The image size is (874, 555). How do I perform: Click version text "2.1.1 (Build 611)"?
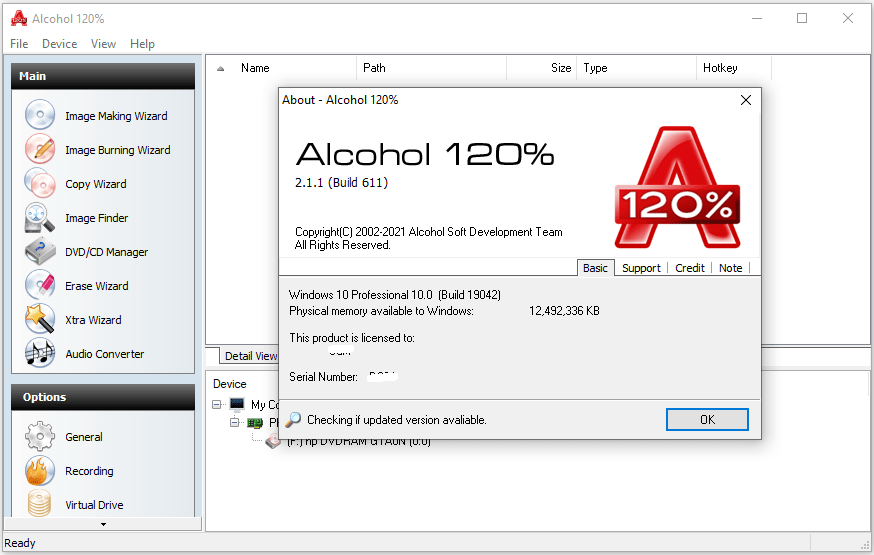click(341, 183)
